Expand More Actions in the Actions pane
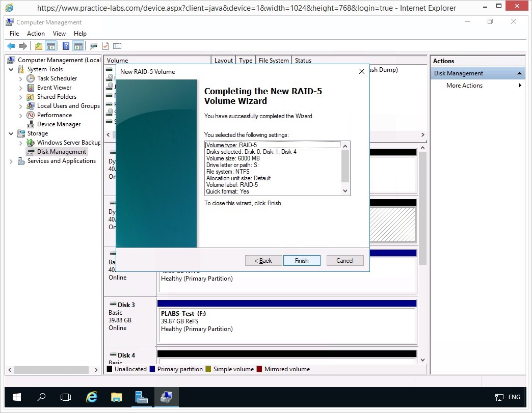 (464, 86)
